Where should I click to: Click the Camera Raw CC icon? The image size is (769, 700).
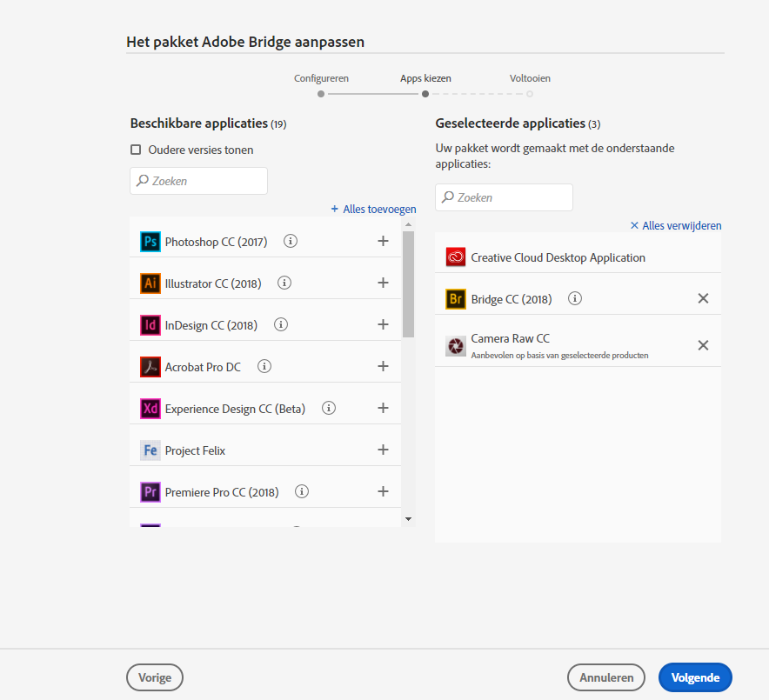[x=456, y=345]
